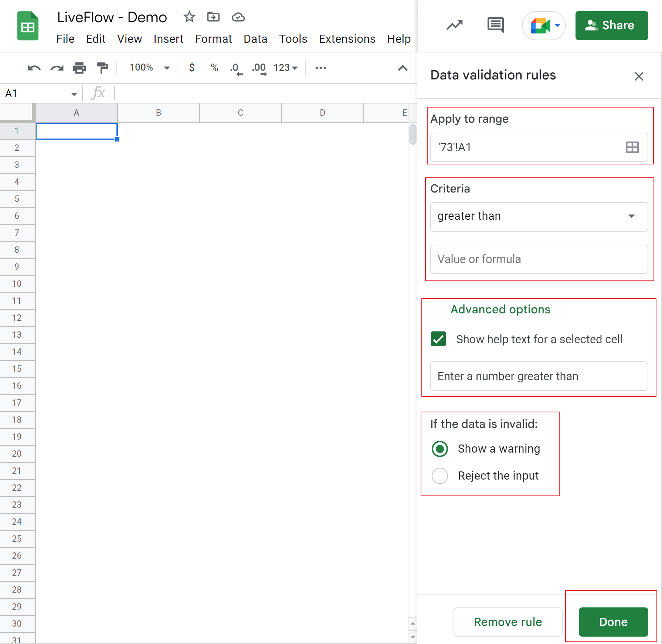Open the select data range grid picker
Image resolution: width=662 pixels, height=644 pixels.
tap(632, 147)
